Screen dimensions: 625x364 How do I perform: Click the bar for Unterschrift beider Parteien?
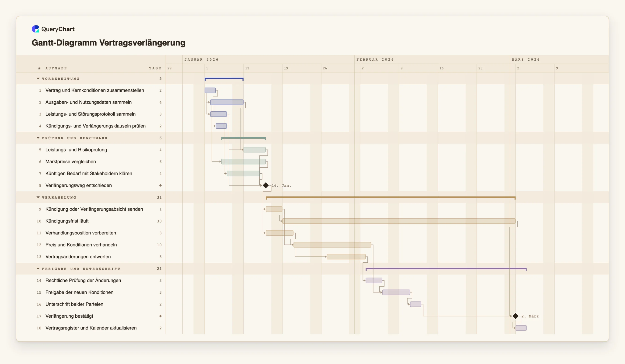coord(416,304)
